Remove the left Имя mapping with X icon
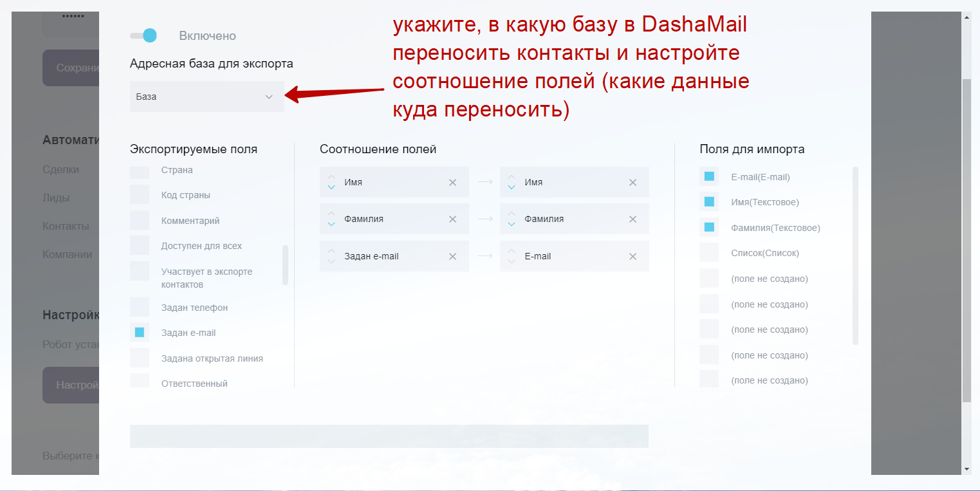The height and width of the screenshot is (491, 980). click(x=452, y=183)
